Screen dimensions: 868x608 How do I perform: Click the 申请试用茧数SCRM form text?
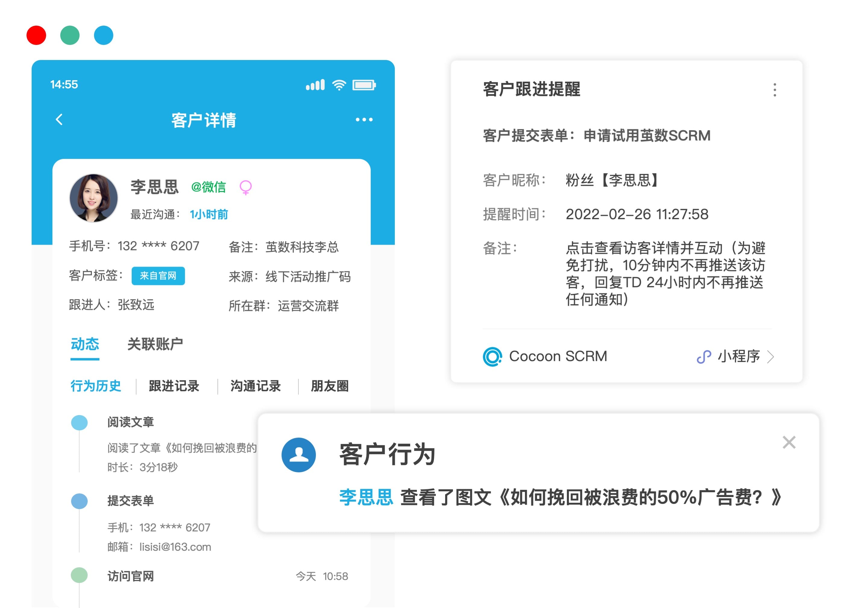tap(647, 135)
